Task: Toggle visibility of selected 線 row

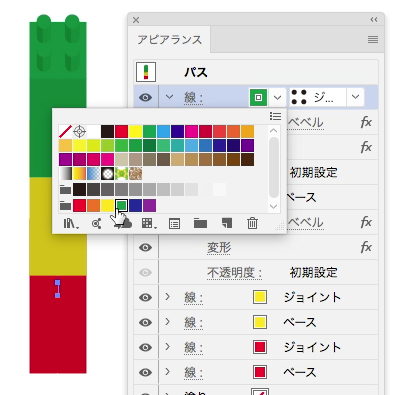Action: [145, 97]
